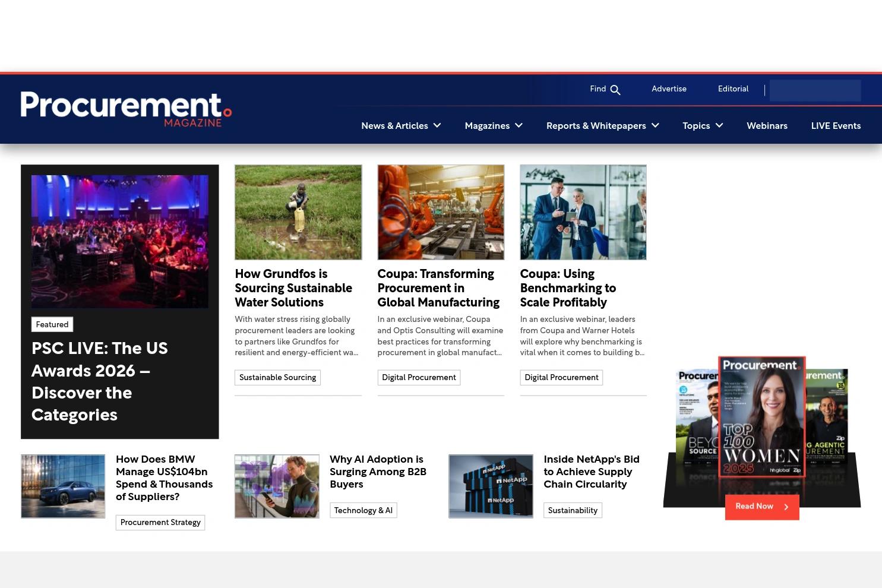The image size is (882, 588).
Task: Select Digital Procurement tag under Global Manufacturing article
Action: point(419,377)
